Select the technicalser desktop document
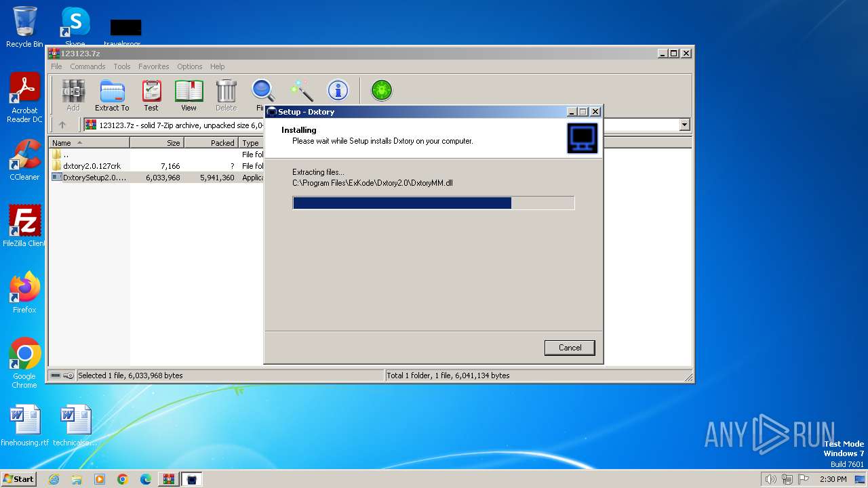 [x=75, y=426]
